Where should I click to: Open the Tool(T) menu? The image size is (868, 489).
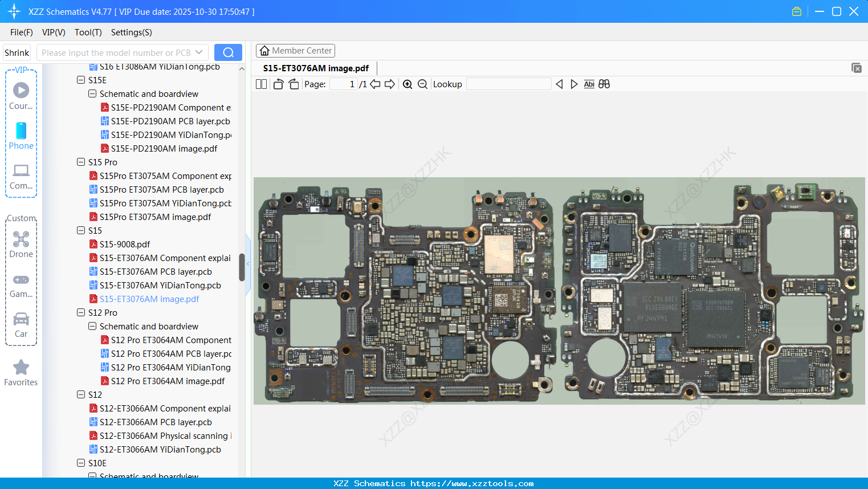pos(88,32)
